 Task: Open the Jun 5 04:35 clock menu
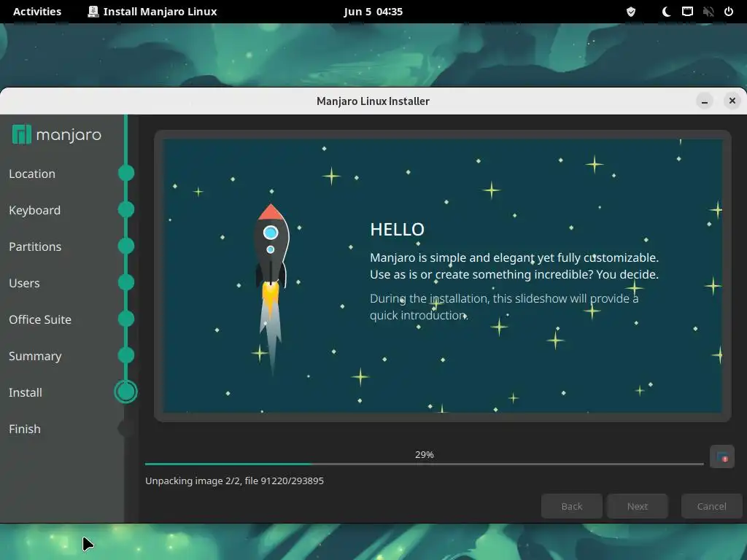pyautogui.click(x=373, y=12)
